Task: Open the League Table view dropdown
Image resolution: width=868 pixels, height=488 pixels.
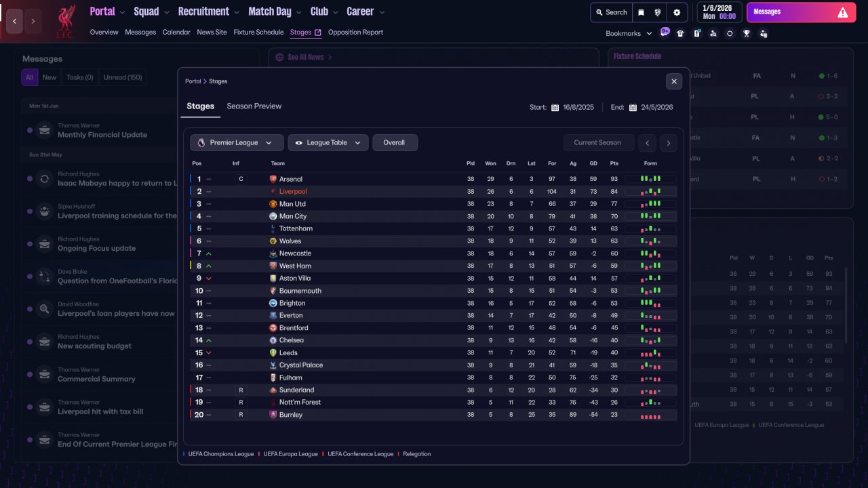Action: [328, 143]
